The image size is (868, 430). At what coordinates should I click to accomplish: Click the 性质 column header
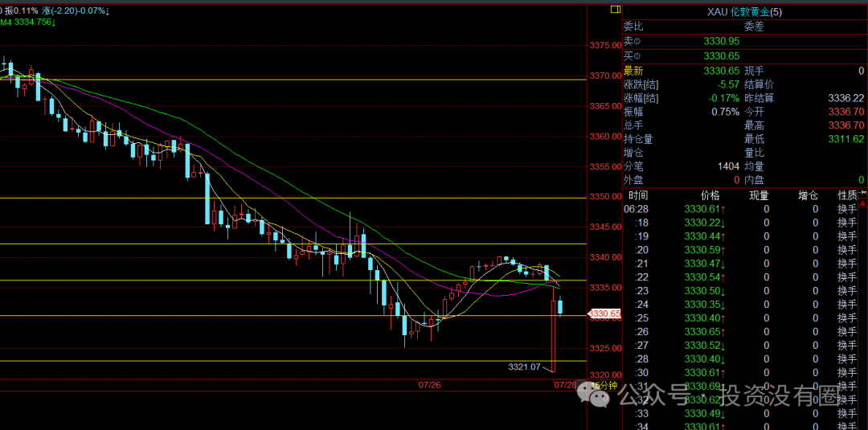coord(848,195)
